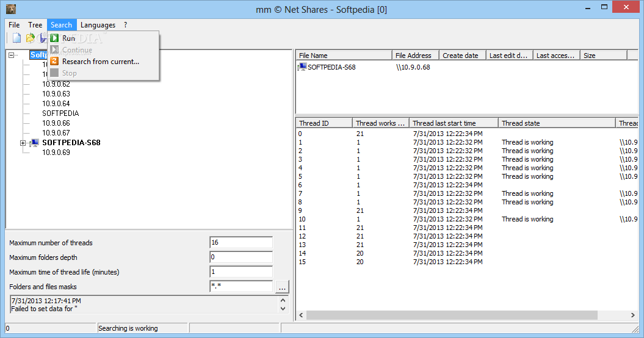The height and width of the screenshot is (338, 644).
Task: Select thread row with ID 10
Action: (x=466, y=219)
